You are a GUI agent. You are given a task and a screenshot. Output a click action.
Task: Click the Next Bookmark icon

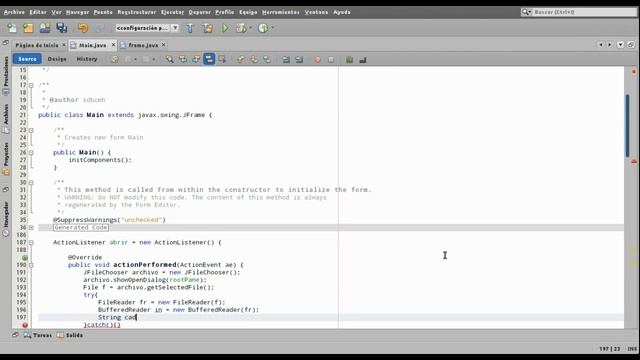pos(253,60)
